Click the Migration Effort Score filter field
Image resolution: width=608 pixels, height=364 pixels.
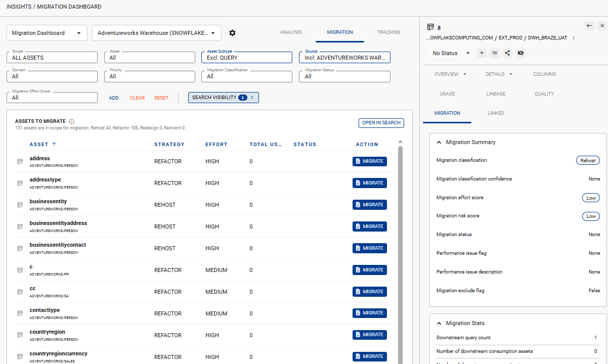52,97
